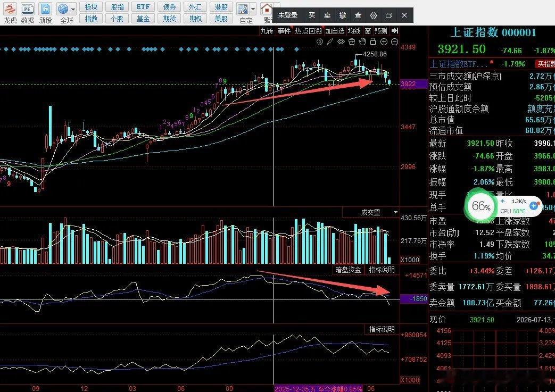
Task: Click the 暗盘资金 indicator label
Action: (x=348, y=270)
